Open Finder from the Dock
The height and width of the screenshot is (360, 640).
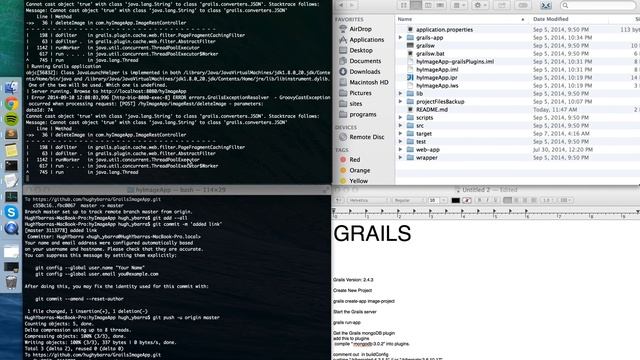pyautogui.click(x=11, y=88)
